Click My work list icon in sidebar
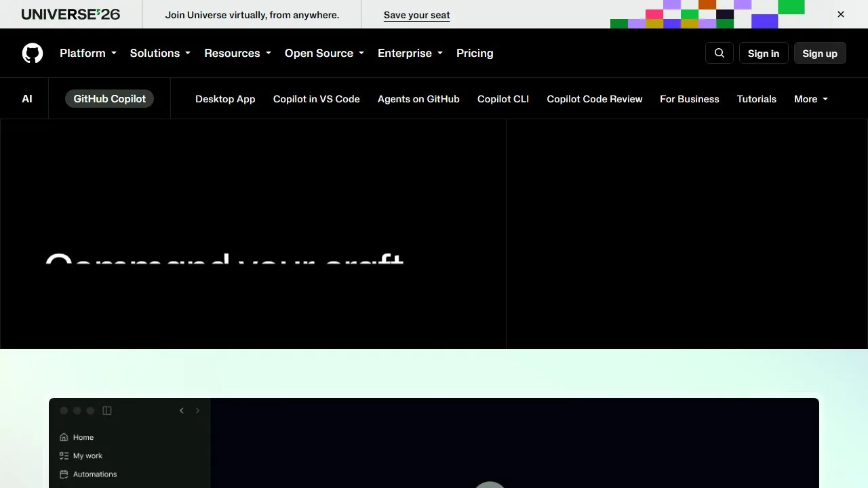The image size is (868, 488). (x=64, y=455)
